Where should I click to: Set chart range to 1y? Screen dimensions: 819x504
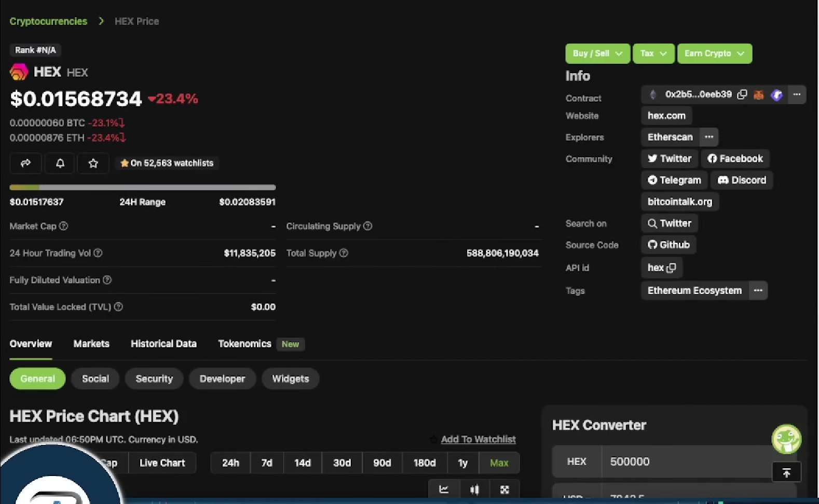[x=463, y=463]
